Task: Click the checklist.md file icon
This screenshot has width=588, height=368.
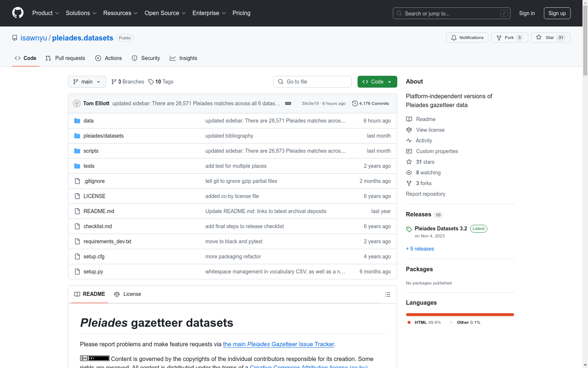Action: coord(77,226)
